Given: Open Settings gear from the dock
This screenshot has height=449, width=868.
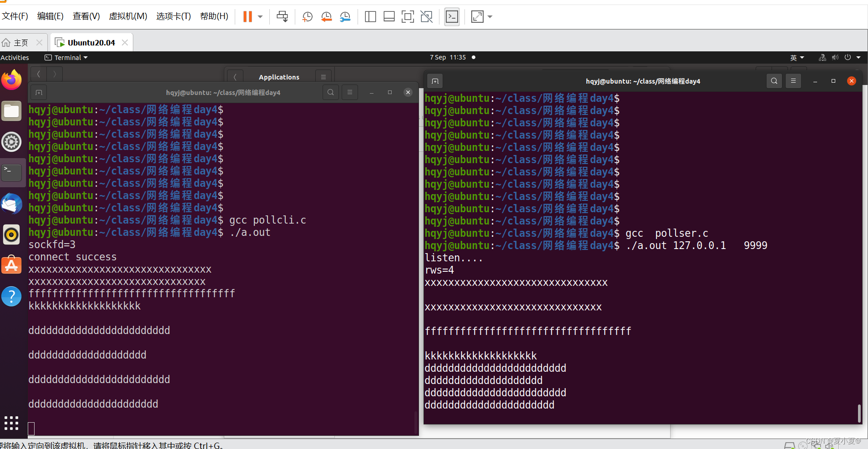Looking at the screenshot, I should point(12,142).
